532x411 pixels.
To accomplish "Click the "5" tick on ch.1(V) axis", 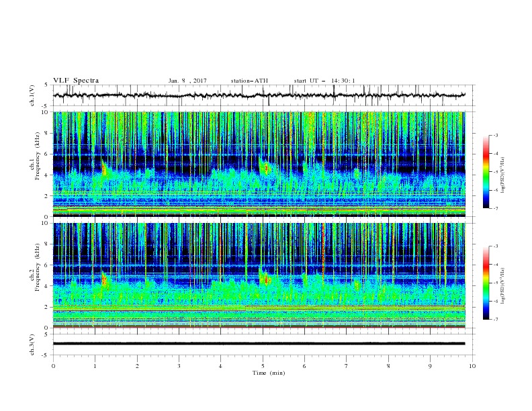I will 46,85.
